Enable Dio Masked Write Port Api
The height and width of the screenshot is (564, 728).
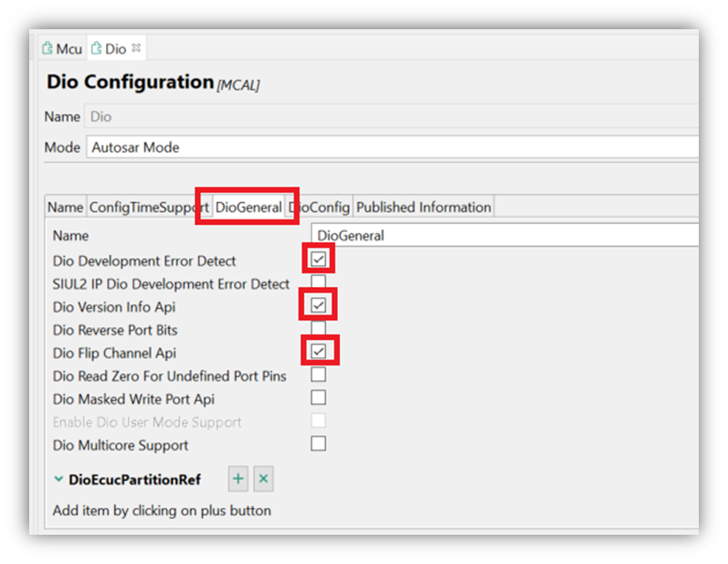click(318, 398)
